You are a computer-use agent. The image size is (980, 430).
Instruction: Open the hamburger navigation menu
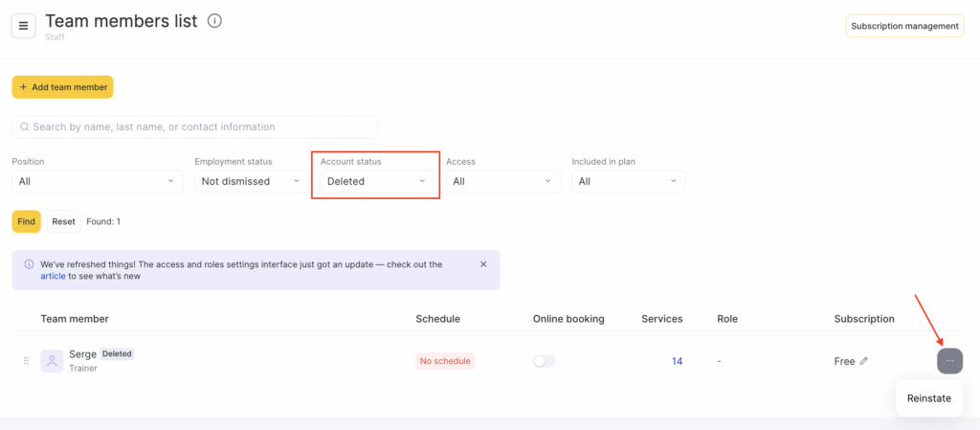[24, 25]
